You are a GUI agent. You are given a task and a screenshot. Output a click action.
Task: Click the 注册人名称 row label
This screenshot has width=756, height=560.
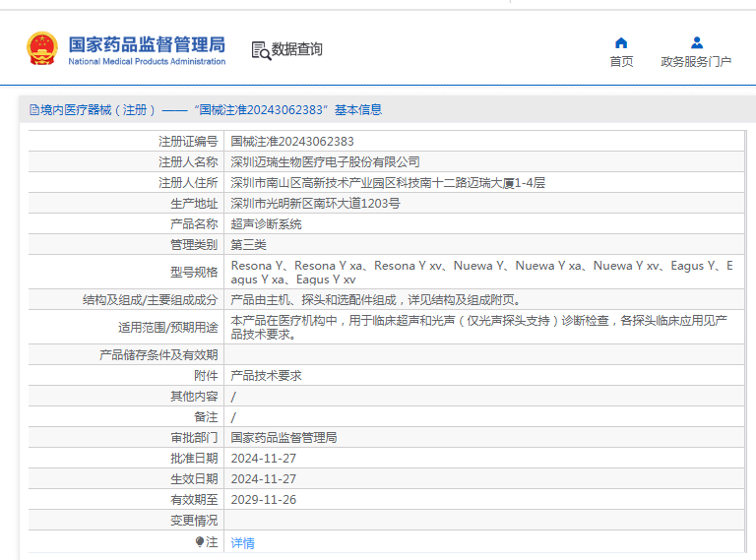click(x=188, y=162)
